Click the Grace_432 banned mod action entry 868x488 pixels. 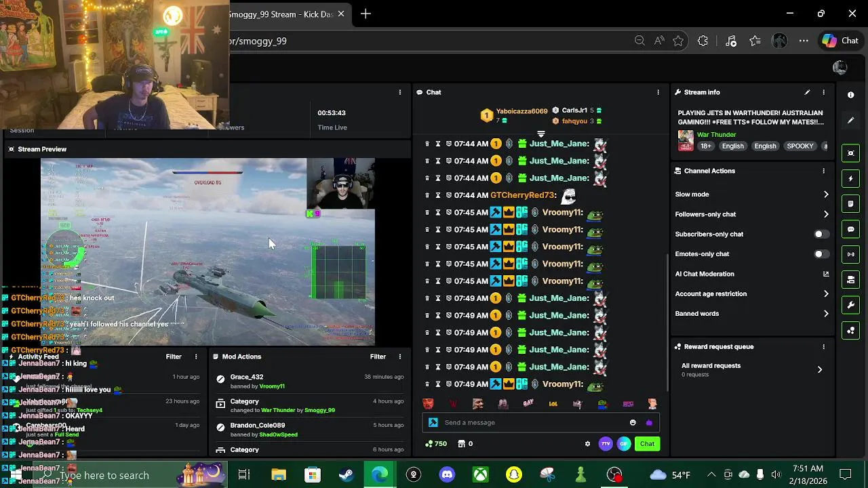click(309, 382)
